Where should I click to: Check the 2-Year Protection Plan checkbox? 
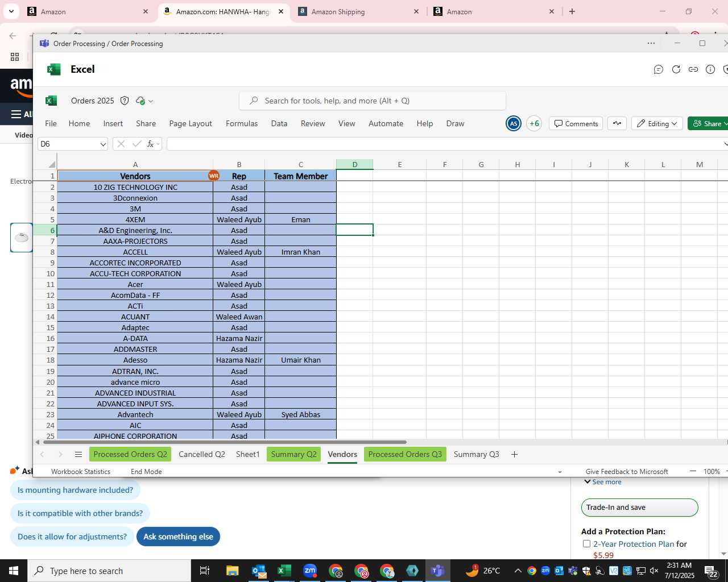pos(586,544)
